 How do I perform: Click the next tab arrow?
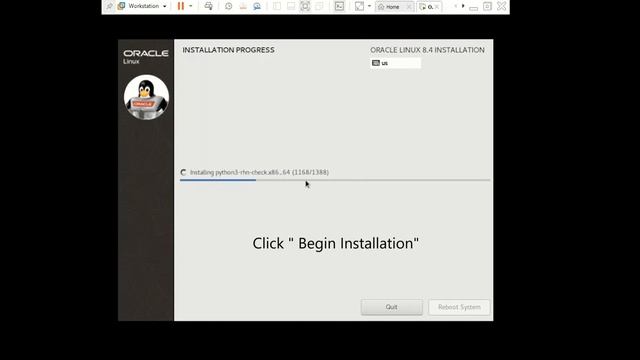pos(463,6)
